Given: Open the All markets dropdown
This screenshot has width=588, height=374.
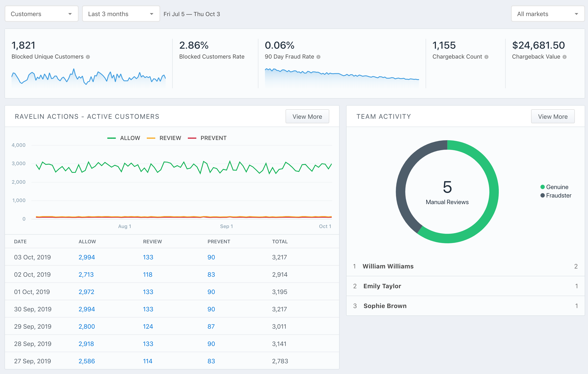Looking at the screenshot, I should coord(547,14).
